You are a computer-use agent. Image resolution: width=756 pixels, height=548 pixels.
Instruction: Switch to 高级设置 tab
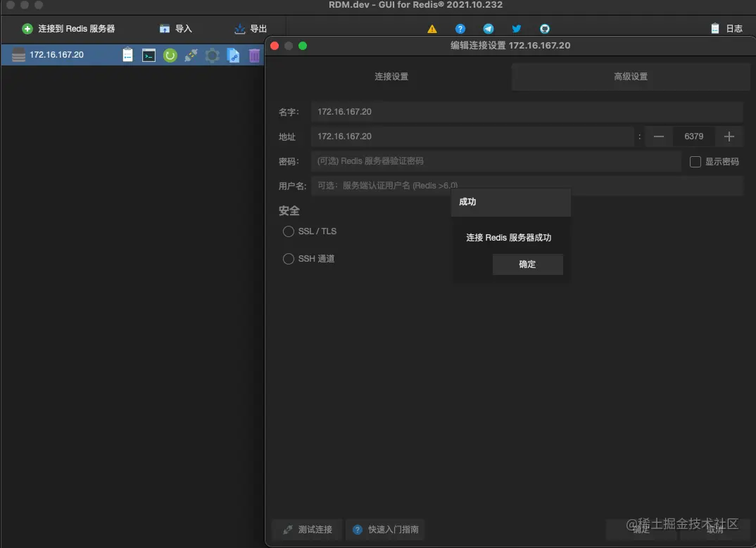(631, 77)
